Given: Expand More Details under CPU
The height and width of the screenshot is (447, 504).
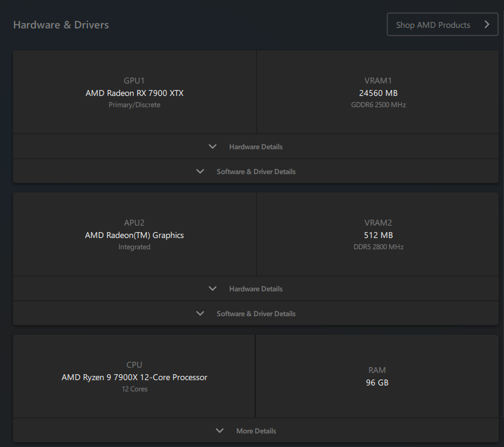Looking at the screenshot, I should click(x=256, y=430).
